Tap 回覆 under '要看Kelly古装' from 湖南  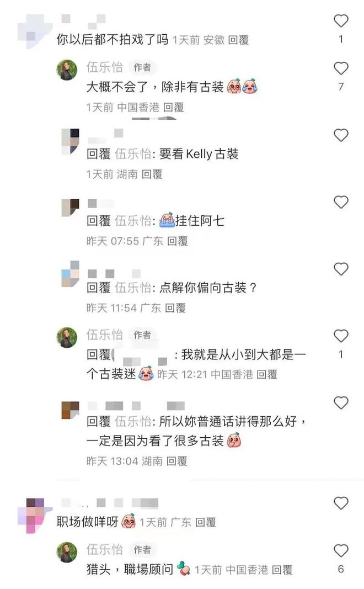coord(152,174)
